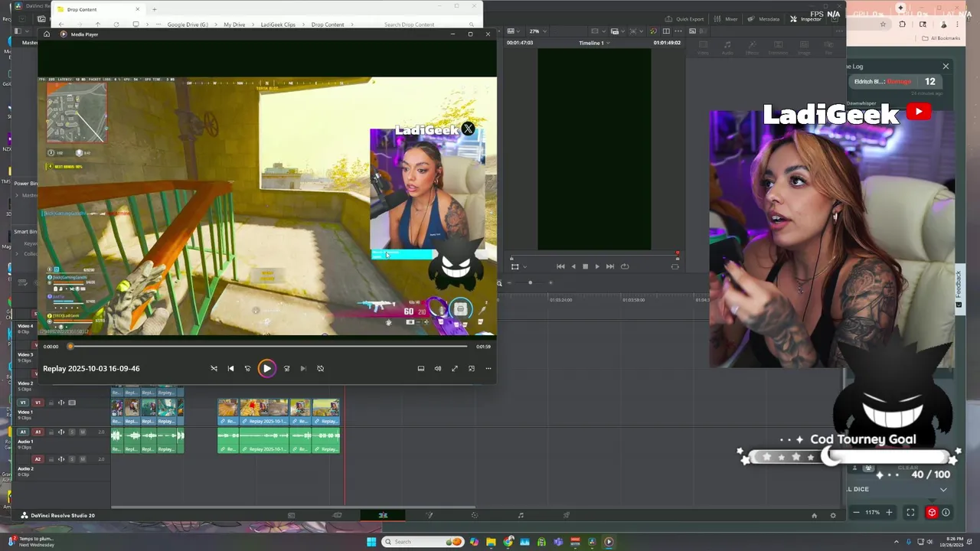Click Search Drop Content field
980x551 pixels.
pyautogui.click(x=427, y=24)
